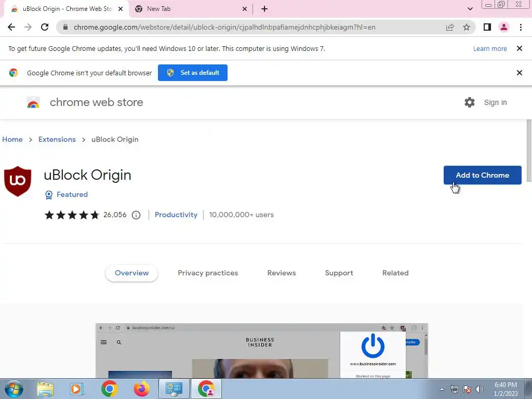Click the active Chrome profile taskbar icon
The width and height of the screenshot is (532, 399).
(206, 389)
